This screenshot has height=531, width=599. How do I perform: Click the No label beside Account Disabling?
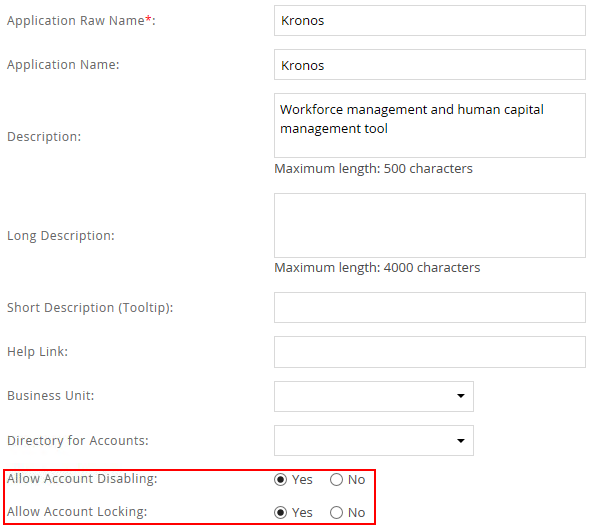tap(356, 479)
